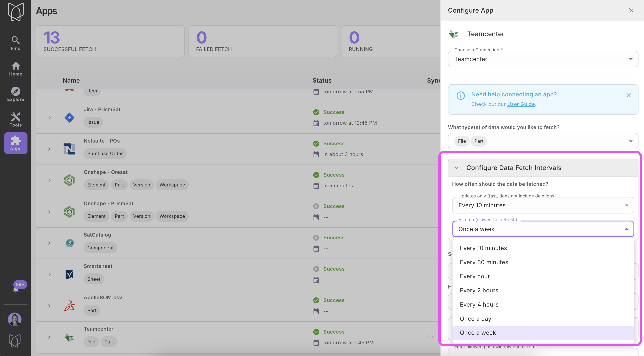Expand the SatCatalog row
This screenshot has height=356, width=644.
49,243
